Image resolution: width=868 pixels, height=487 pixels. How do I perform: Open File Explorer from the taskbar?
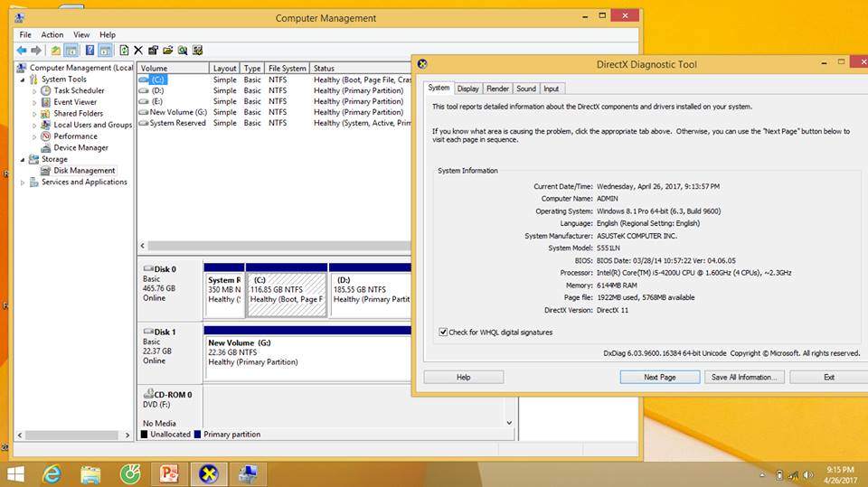pyautogui.click(x=90, y=474)
